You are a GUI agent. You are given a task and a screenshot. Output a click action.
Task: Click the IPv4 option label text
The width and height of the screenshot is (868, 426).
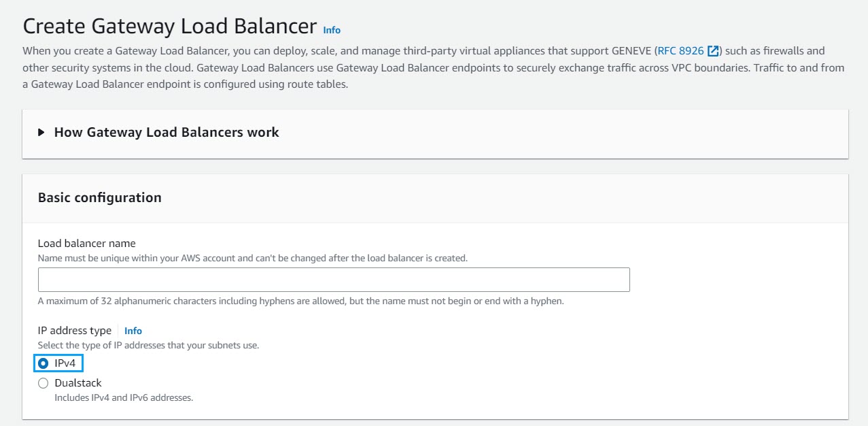(65, 363)
